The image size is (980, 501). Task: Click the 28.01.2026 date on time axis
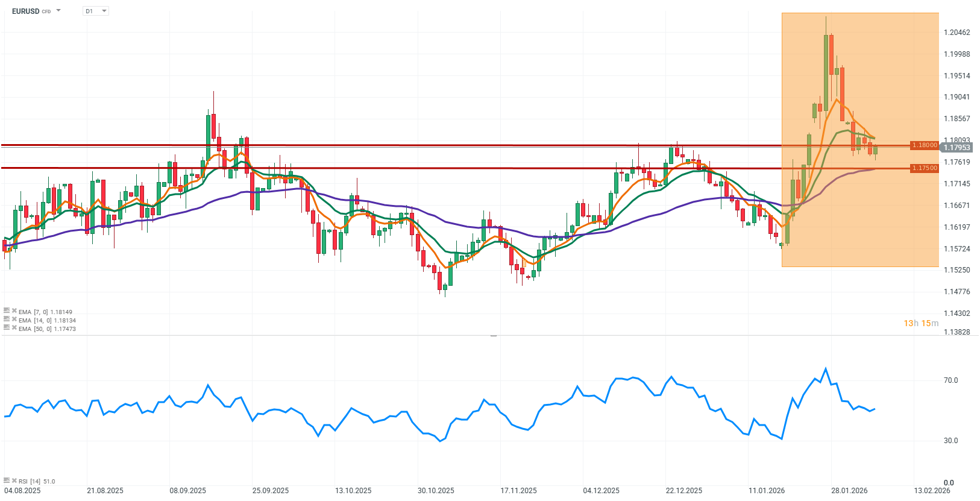point(849,490)
